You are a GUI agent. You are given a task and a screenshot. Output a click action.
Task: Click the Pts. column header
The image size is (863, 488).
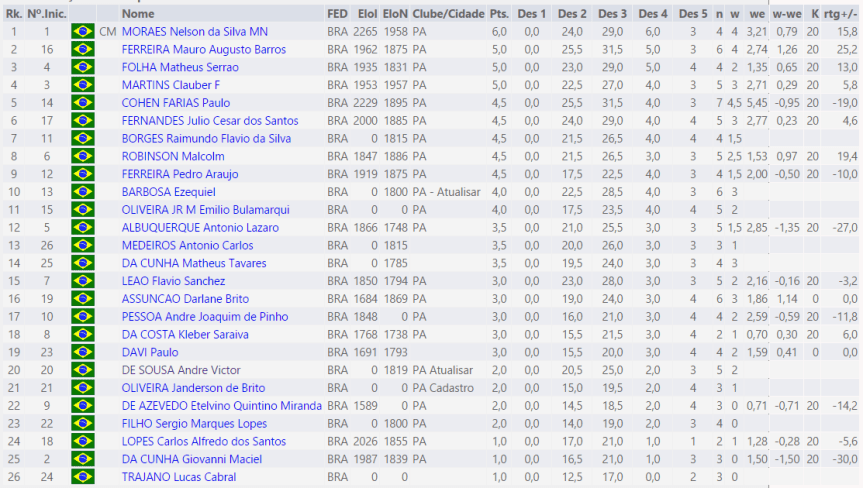(x=499, y=14)
